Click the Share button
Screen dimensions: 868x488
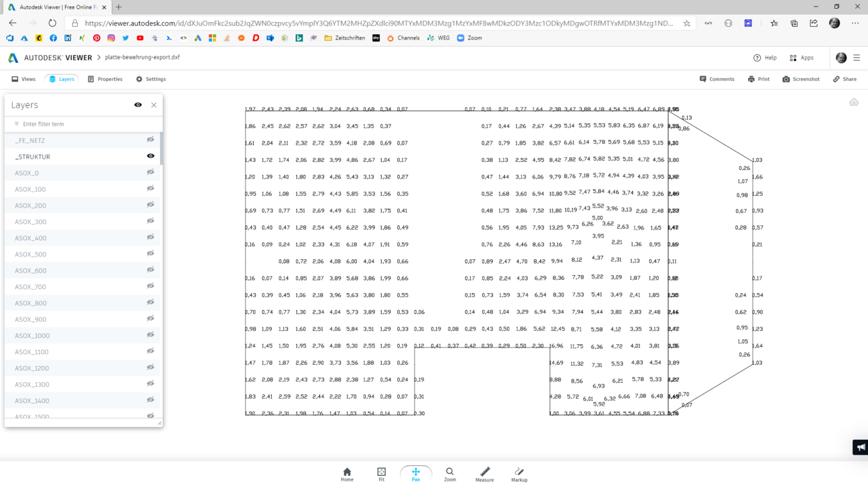click(x=845, y=79)
